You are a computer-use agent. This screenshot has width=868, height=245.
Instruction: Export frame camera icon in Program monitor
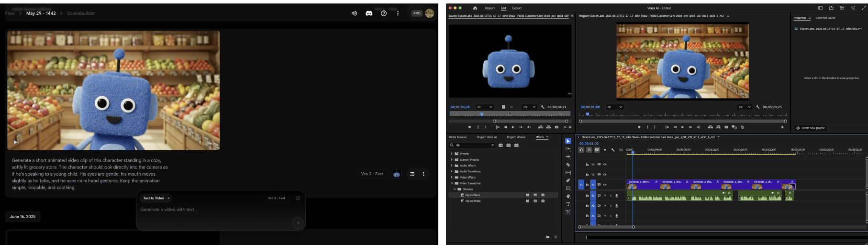[x=726, y=127]
